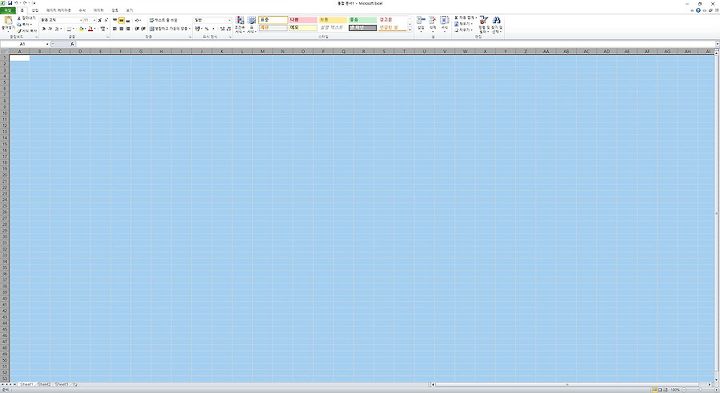720x393 pixels.
Task: Click the Cut scissors button
Action: pos(26,18)
